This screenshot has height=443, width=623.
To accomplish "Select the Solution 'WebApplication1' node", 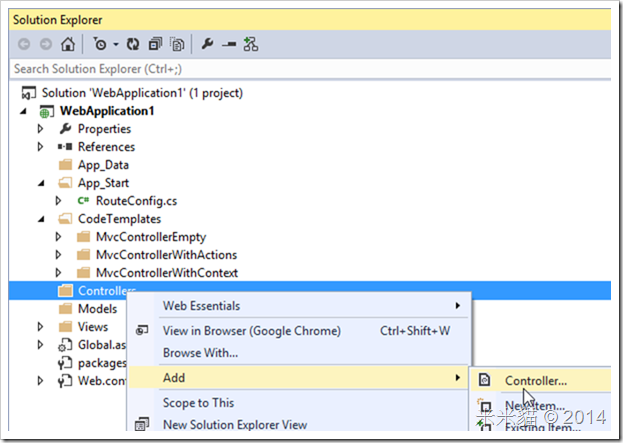I will pos(142,93).
